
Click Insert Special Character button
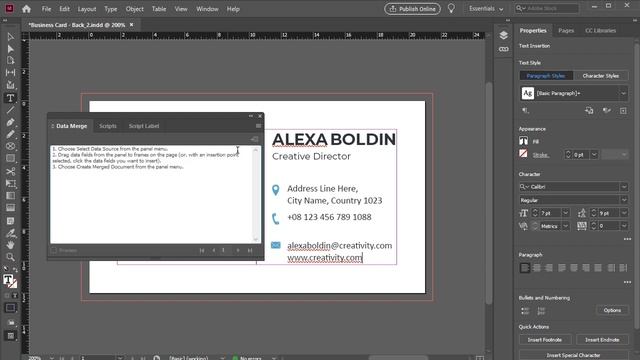[x=573, y=355]
